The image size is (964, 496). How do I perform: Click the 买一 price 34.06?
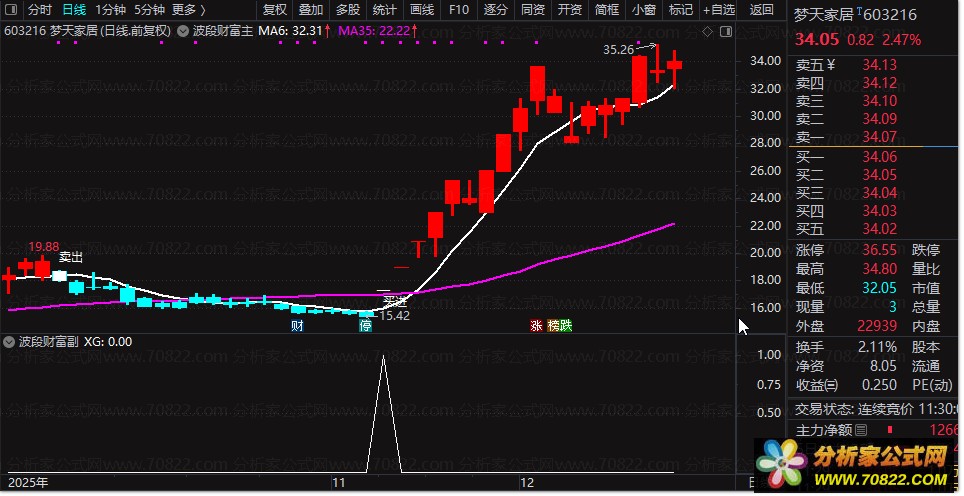tap(879, 157)
